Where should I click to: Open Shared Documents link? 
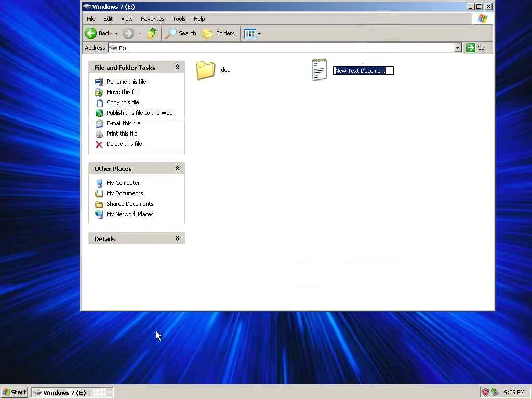point(129,204)
